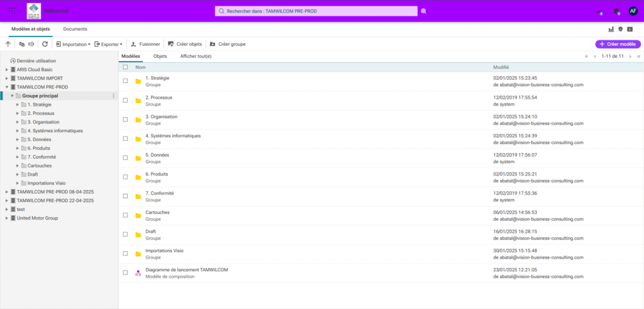
Task: Switch to the Documents tab
Action: [75, 29]
